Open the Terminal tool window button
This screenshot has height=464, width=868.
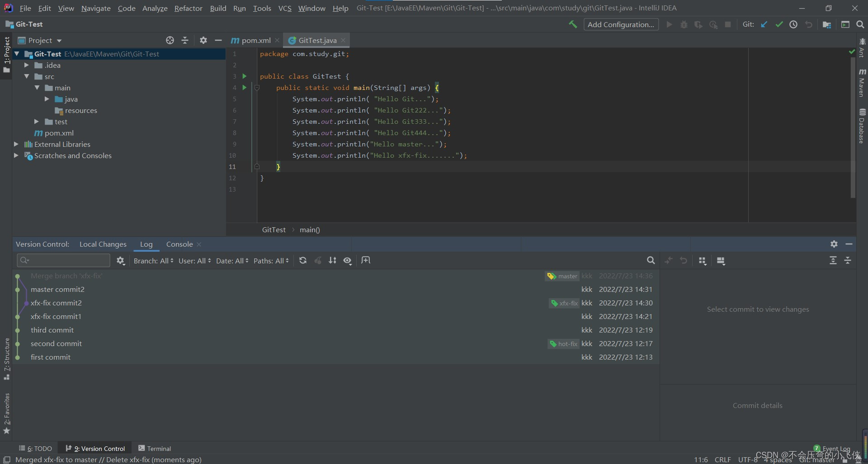155,448
